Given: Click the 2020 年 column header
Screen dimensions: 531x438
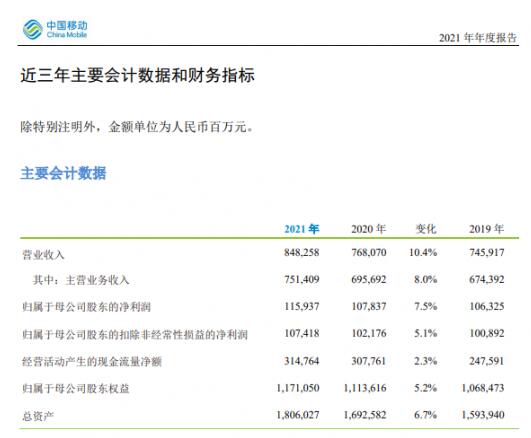Looking at the screenshot, I should (x=368, y=229).
